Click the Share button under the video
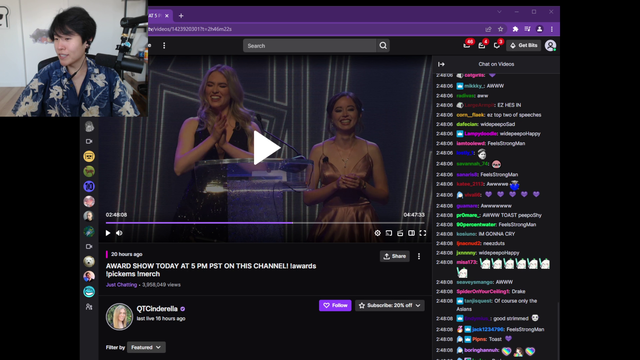The height and width of the screenshot is (360, 640). pyautogui.click(x=395, y=256)
